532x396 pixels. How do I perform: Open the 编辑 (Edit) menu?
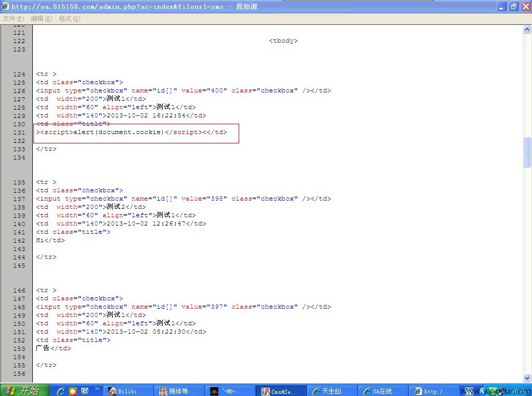pos(42,19)
